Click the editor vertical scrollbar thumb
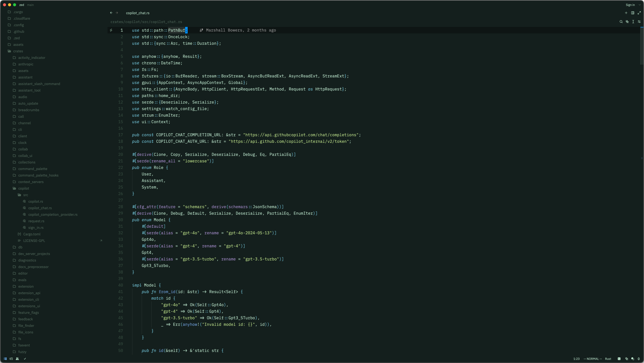Screen dimensions: 644x363 (641, 45)
